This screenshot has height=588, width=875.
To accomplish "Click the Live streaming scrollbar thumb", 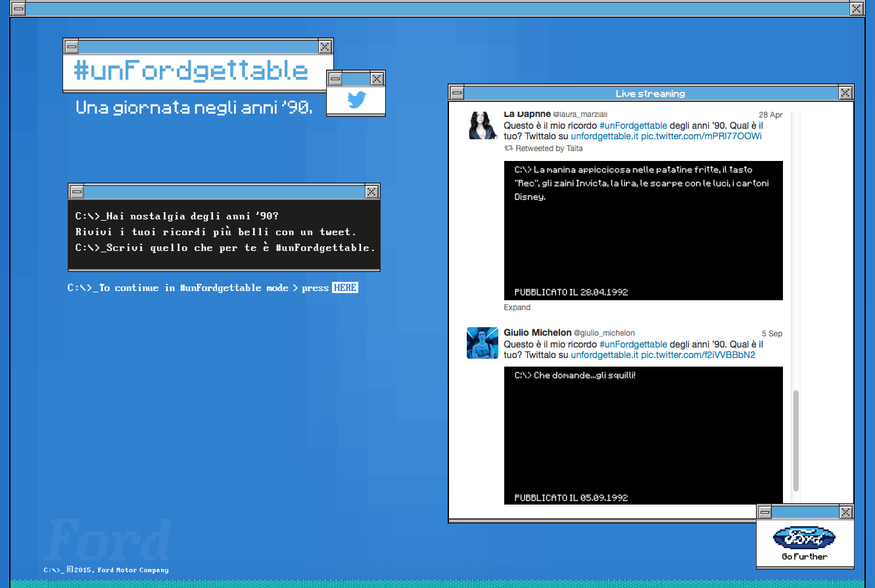I will pos(796,440).
